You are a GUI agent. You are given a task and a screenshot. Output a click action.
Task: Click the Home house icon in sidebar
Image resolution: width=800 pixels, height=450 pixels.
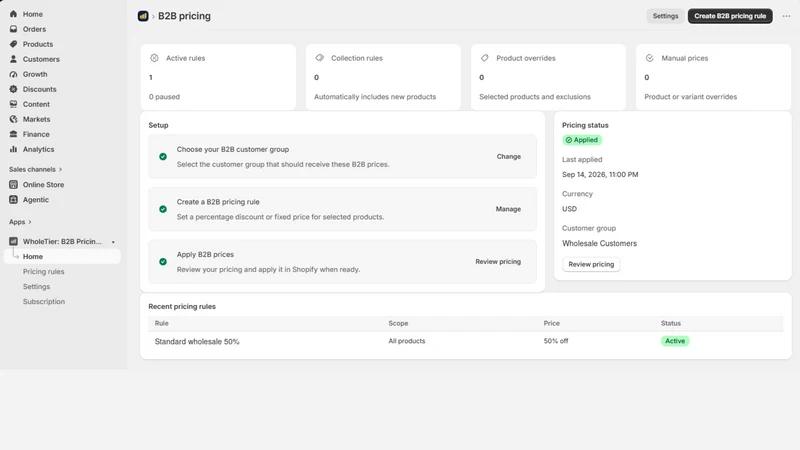[13, 14]
